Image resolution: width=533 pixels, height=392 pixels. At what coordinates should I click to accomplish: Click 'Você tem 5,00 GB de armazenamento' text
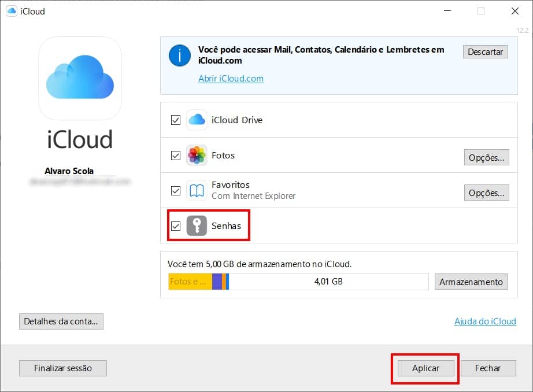pyautogui.click(x=260, y=264)
